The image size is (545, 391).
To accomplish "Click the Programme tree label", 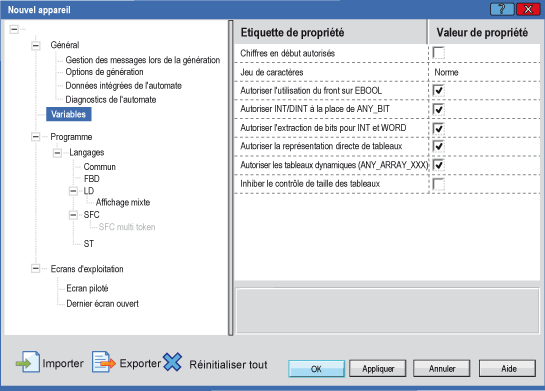I will 71,137.
